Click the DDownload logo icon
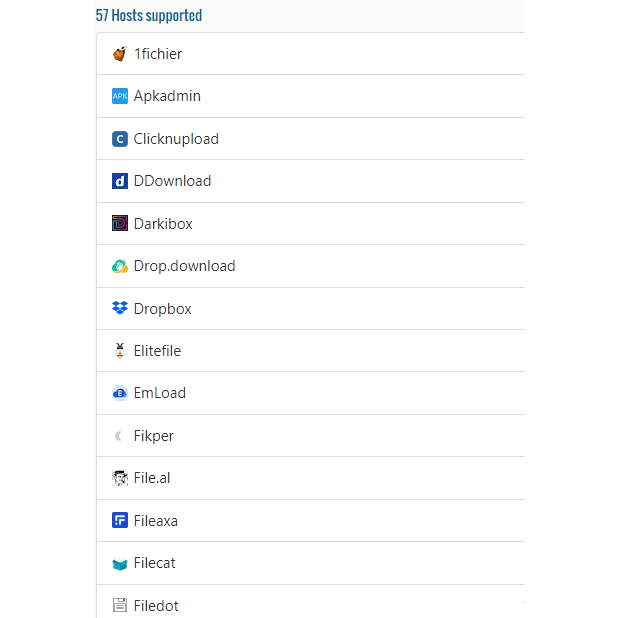This screenshot has width=618, height=618. (120, 181)
